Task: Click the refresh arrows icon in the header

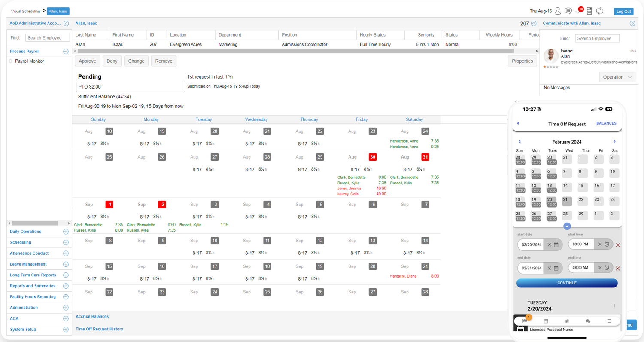Action: 600,11
